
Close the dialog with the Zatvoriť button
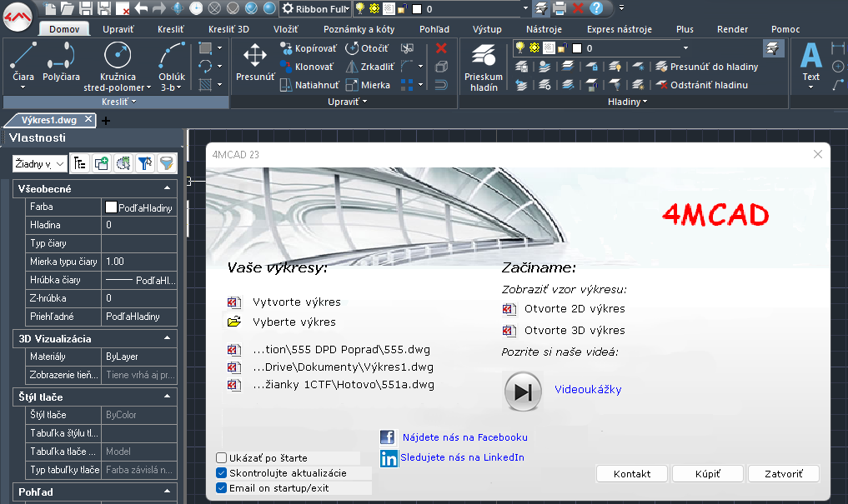[784, 474]
